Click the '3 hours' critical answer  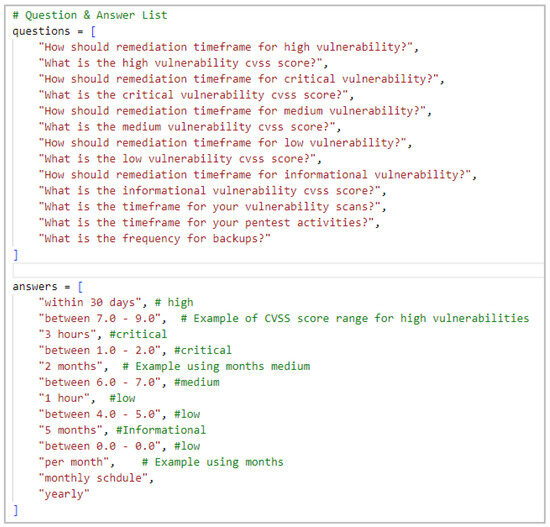point(67,334)
